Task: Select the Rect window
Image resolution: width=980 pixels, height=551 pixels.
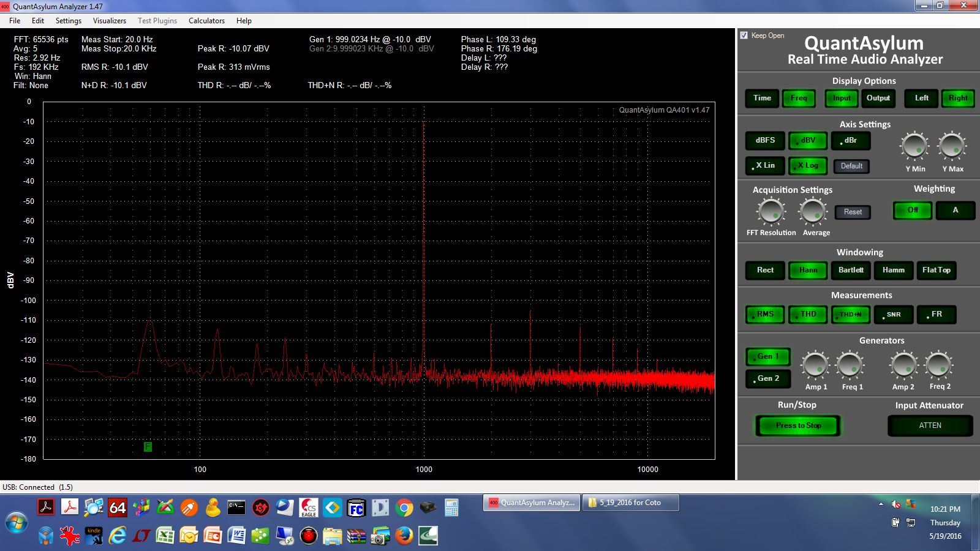Action: pos(765,270)
